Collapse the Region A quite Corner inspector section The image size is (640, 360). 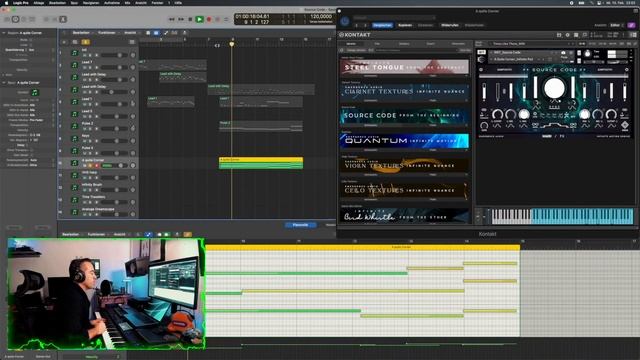(x=4, y=33)
